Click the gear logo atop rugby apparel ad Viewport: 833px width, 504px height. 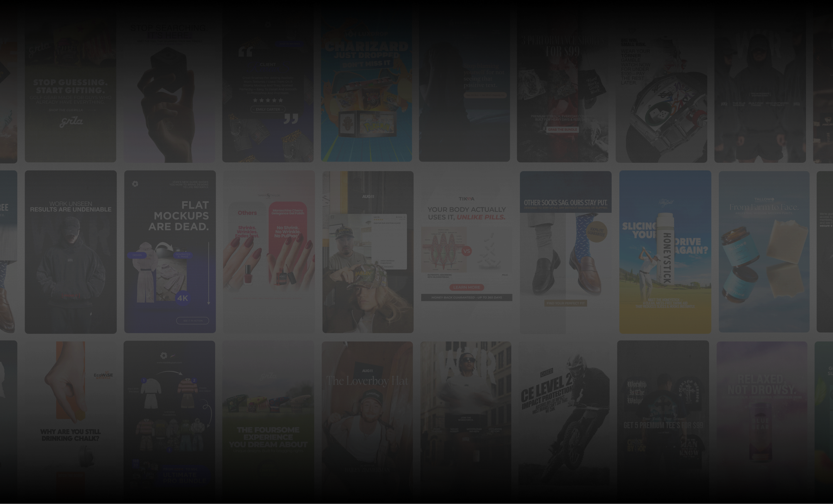pos(164,356)
